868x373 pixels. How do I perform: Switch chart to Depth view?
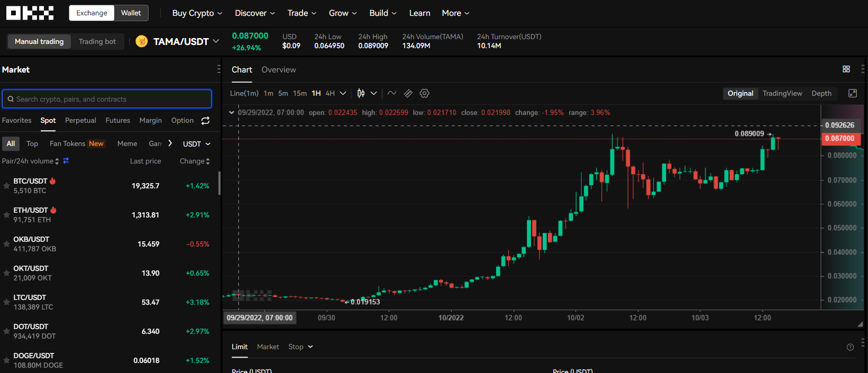click(821, 93)
